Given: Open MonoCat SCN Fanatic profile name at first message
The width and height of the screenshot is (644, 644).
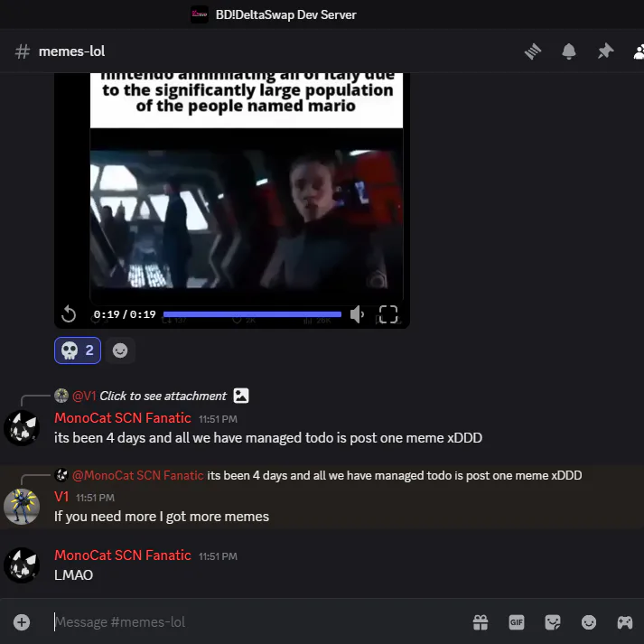Looking at the screenshot, I should click(x=123, y=417).
